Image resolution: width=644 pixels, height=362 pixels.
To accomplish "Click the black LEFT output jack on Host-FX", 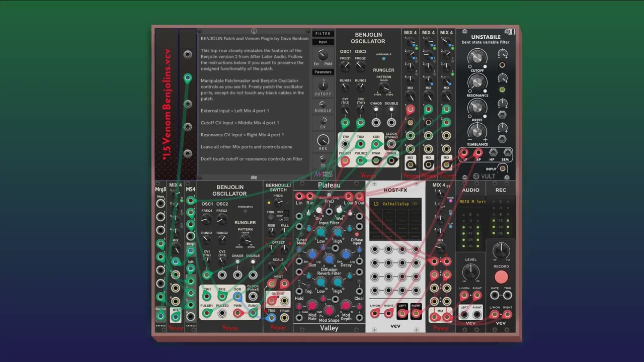I will click(x=402, y=314).
